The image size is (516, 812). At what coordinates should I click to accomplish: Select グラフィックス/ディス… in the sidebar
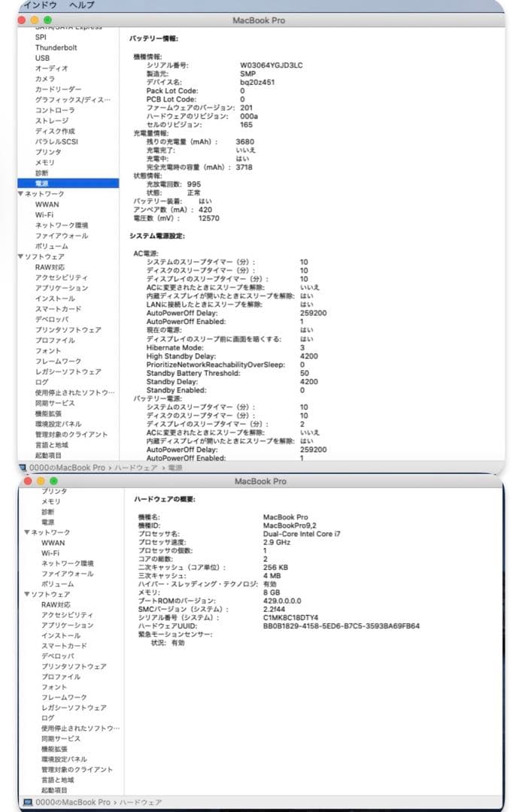72,99
